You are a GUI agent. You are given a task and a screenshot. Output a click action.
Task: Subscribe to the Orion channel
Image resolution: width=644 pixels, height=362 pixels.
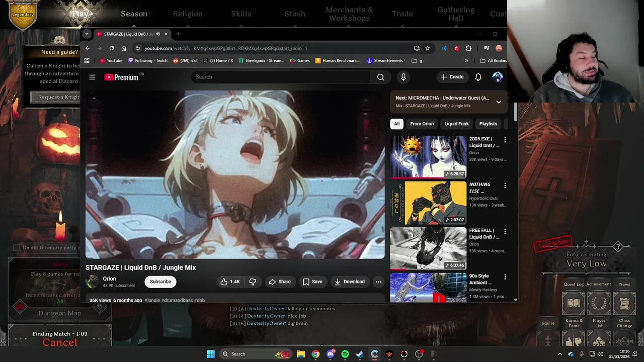[x=160, y=282]
